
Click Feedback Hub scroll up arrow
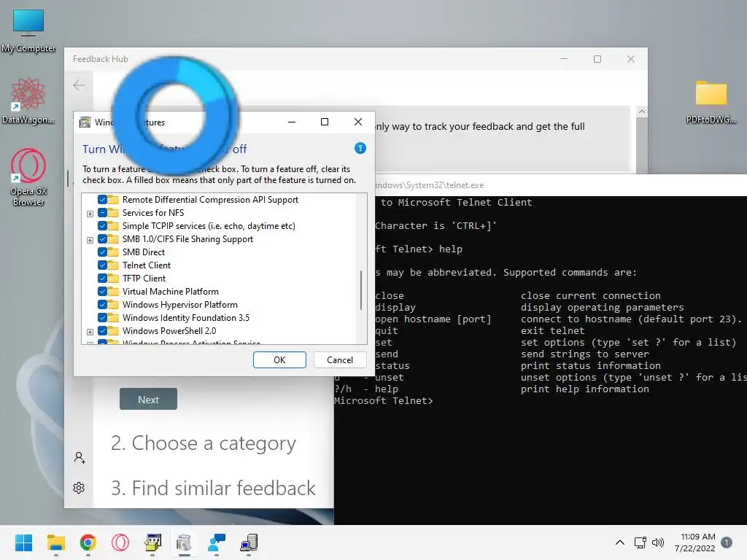[x=642, y=112]
